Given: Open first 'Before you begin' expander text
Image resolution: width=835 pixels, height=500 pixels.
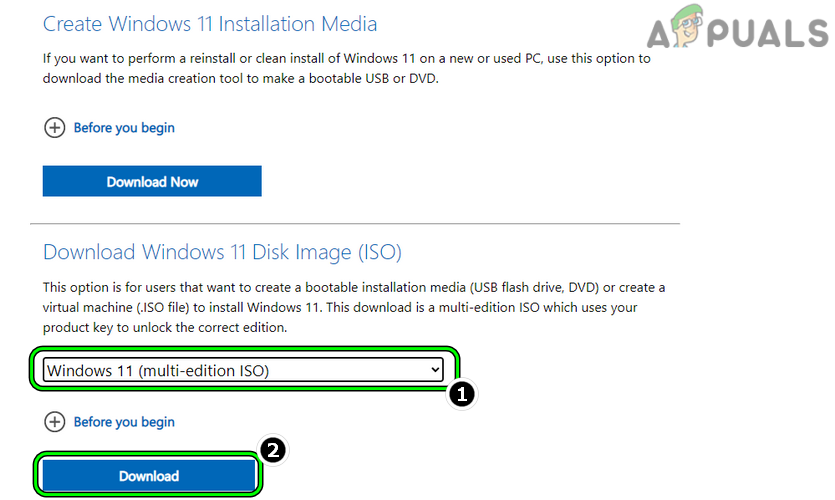Looking at the screenshot, I should [x=124, y=128].
